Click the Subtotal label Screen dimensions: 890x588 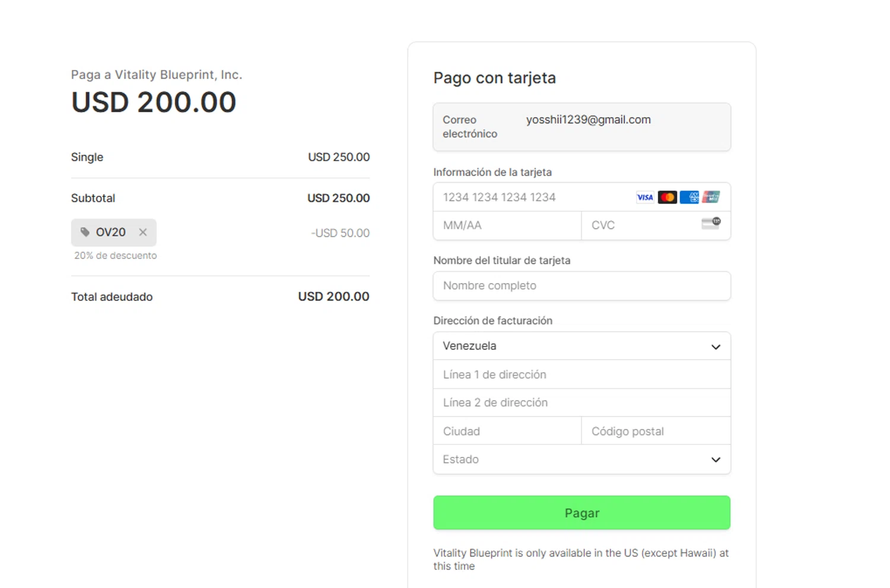[x=93, y=198]
